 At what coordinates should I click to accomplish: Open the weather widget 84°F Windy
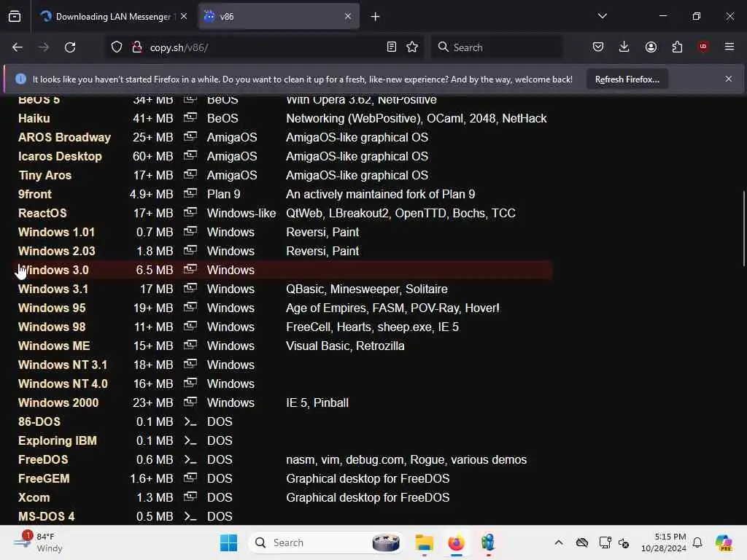click(38, 542)
